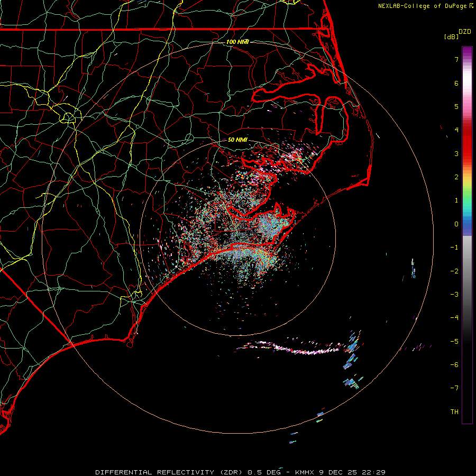Click the -4 value on the dB scale
Screen dimensions: 476x476
454,318
